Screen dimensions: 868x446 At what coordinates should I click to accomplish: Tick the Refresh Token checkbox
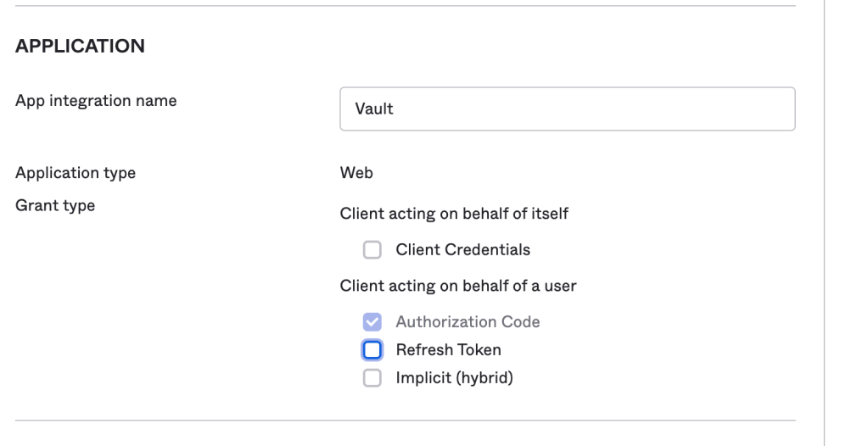coord(372,349)
